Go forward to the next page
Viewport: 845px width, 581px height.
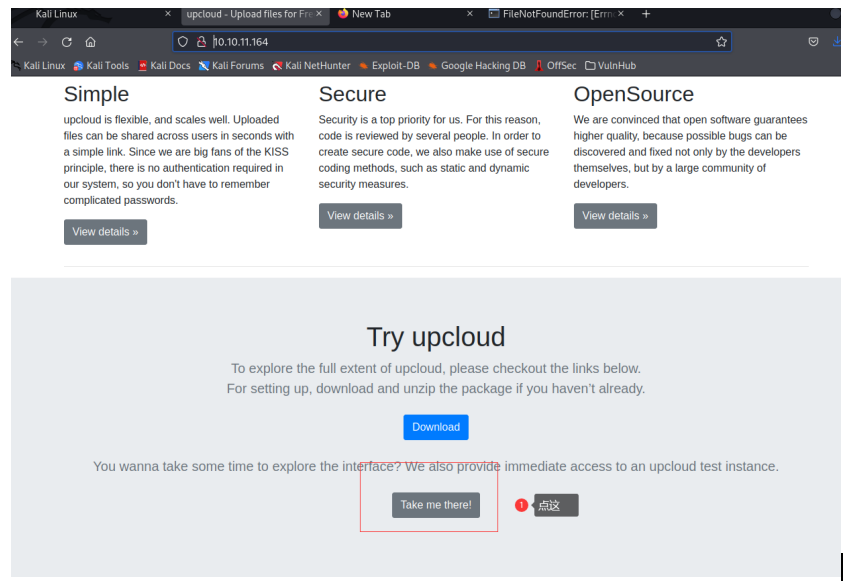click(40, 42)
